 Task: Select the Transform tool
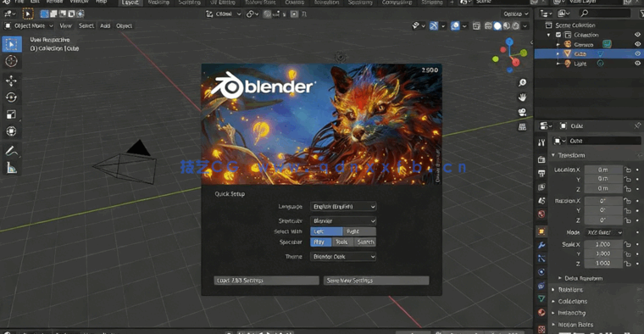pyautogui.click(x=12, y=131)
